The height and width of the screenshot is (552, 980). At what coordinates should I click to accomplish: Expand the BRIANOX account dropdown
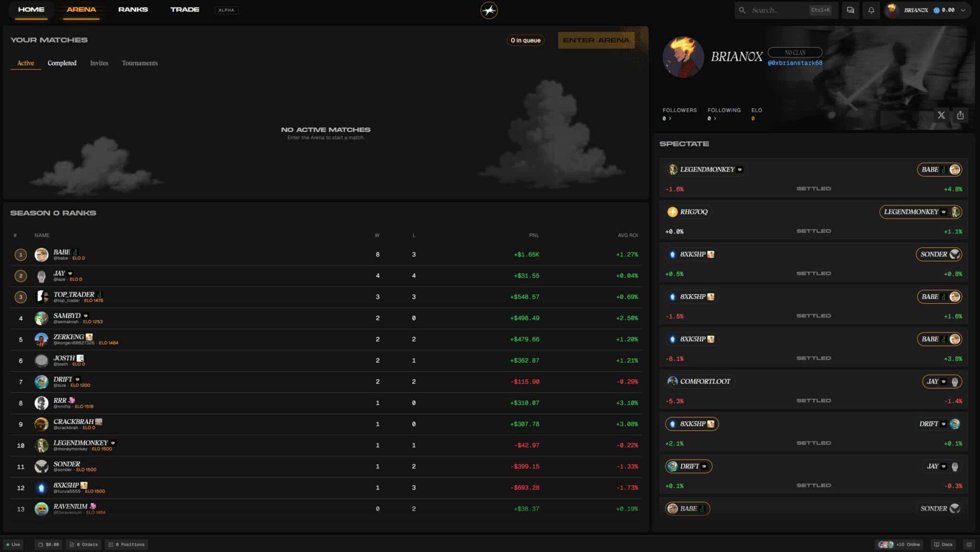tap(963, 10)
